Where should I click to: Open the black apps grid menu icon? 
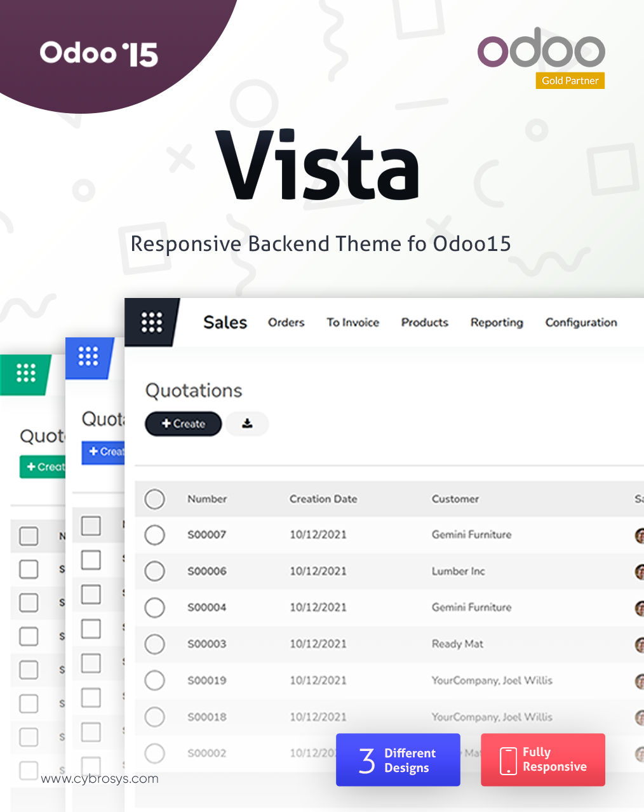(152, 322)
